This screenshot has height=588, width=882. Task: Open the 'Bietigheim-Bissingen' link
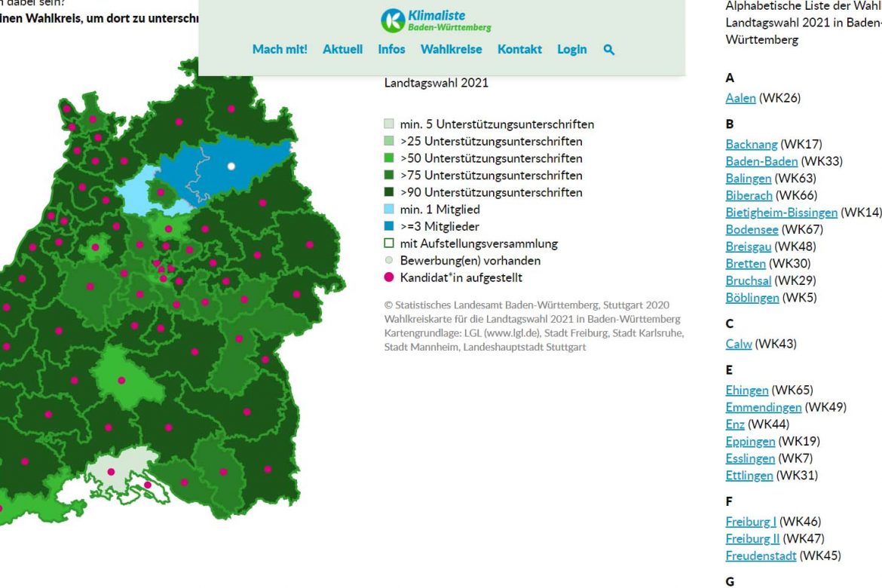point(781,213)
